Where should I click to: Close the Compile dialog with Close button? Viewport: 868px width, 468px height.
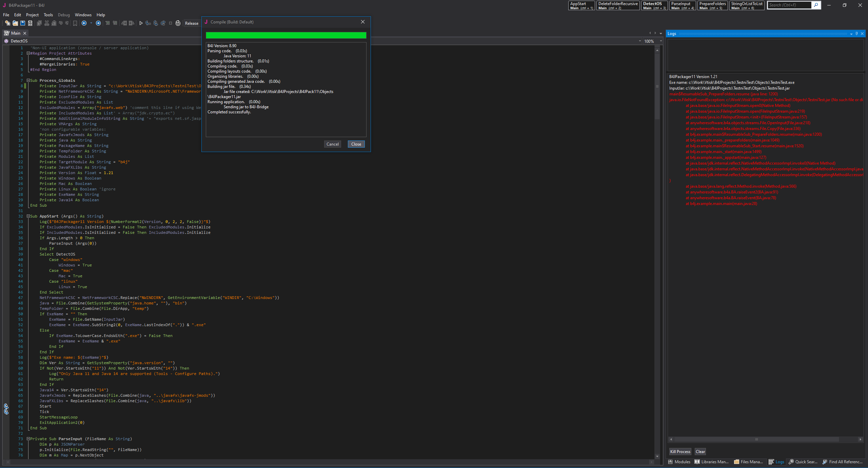[x=356, y=144]
